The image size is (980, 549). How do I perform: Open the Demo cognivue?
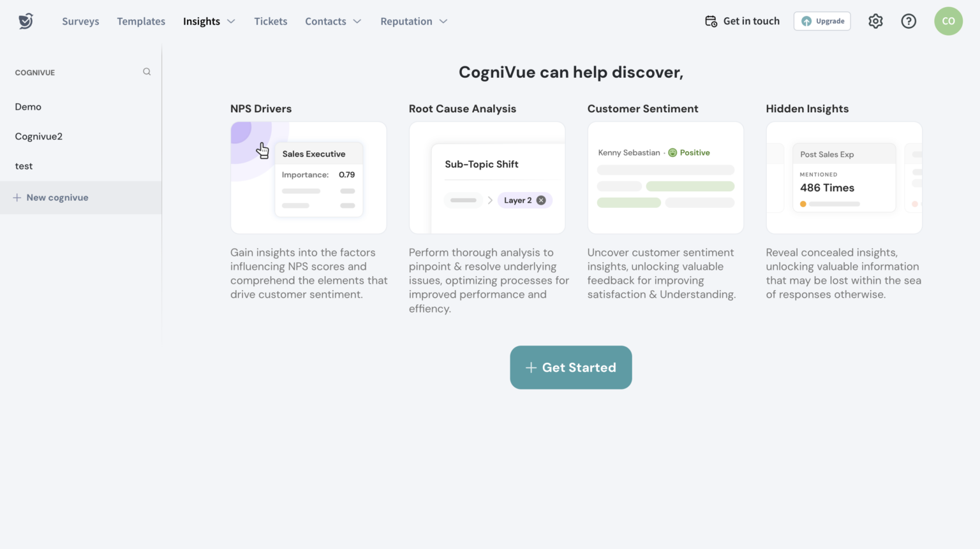coord(28,106)
